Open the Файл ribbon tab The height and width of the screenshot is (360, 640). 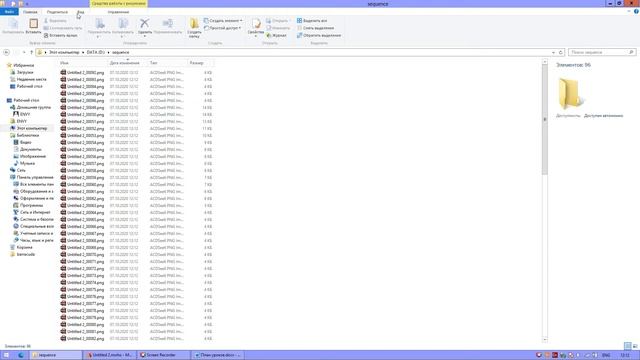point(9,12)
